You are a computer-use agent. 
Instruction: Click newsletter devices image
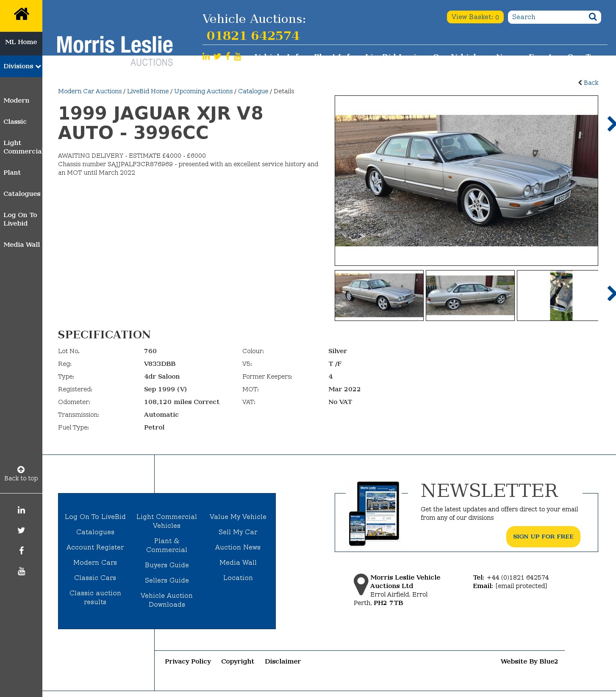(x=374, y=513)
